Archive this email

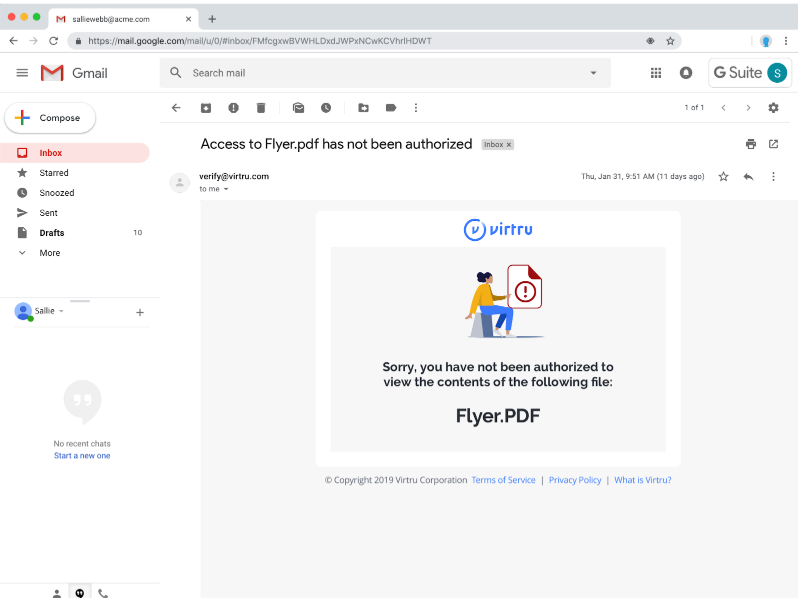pyautogui.click(x=206, y=108)
